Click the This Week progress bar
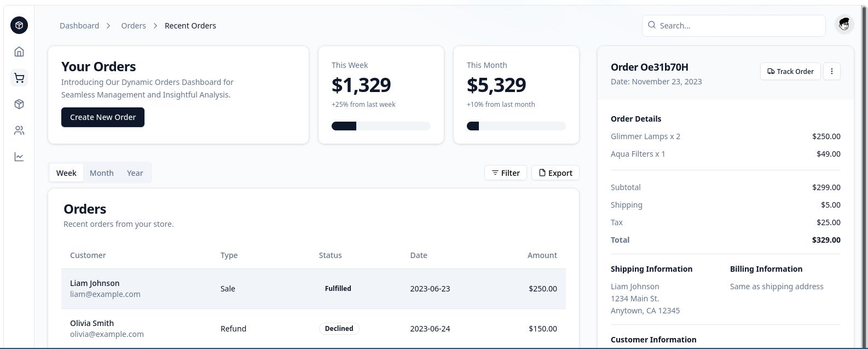 [x=381, y=126]
